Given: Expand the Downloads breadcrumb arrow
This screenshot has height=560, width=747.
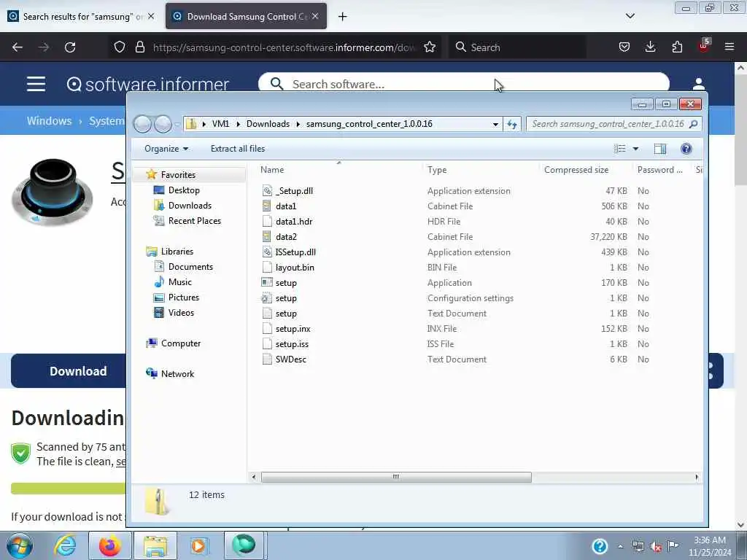Looking at the screenshot, I should click(298, 124).
